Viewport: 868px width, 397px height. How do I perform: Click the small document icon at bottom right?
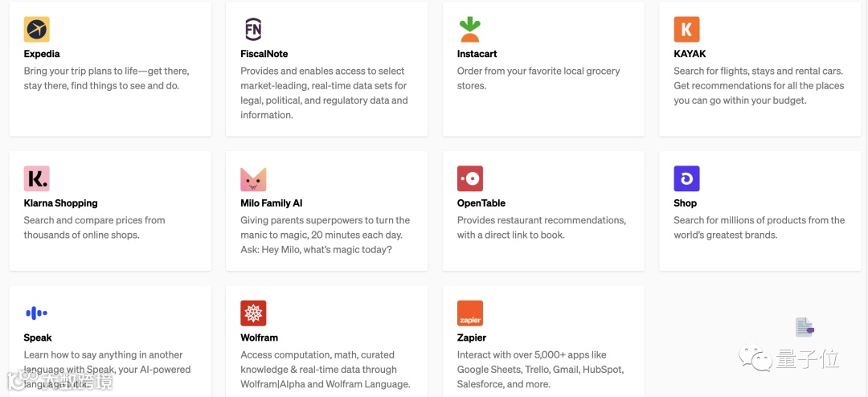click(804, 327)
